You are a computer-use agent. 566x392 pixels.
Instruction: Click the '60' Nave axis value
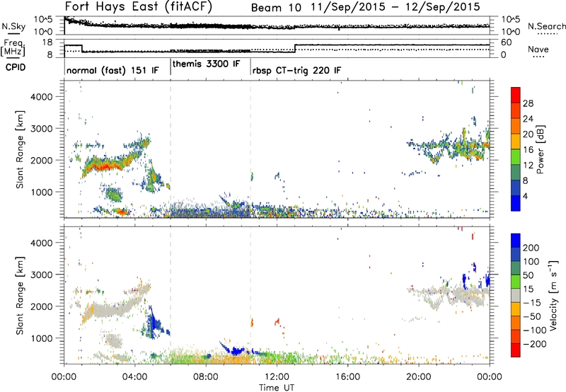pos(506,42)
